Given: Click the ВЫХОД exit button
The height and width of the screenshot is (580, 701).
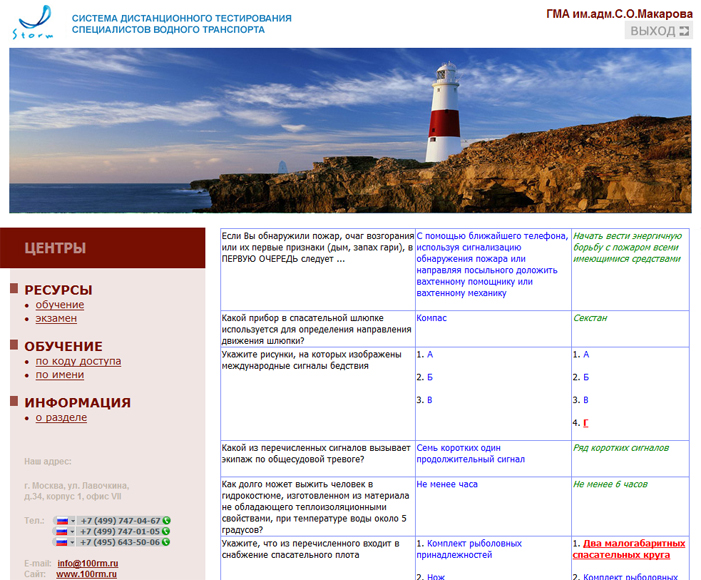Looking at the screenshot, I should (x=659, y=30).
